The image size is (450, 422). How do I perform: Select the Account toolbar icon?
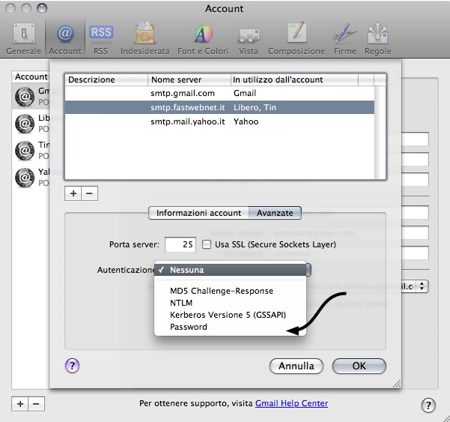tap(65, 39)
